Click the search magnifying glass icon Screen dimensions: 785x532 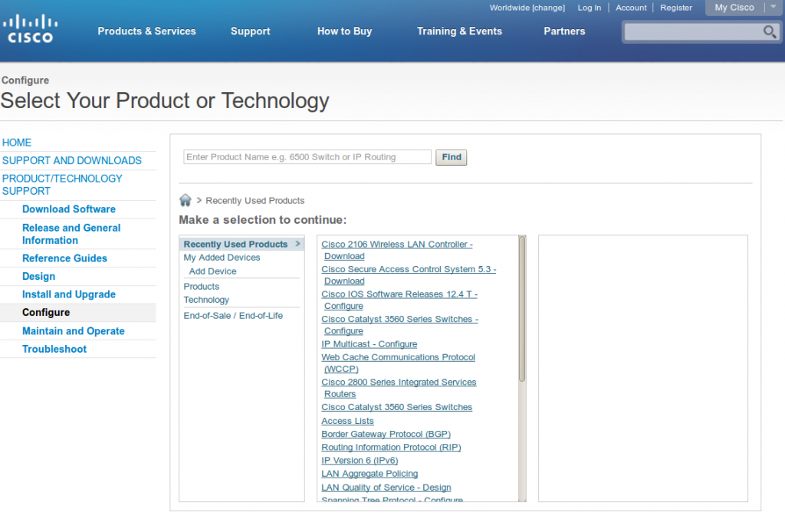[x=769, y=32]
